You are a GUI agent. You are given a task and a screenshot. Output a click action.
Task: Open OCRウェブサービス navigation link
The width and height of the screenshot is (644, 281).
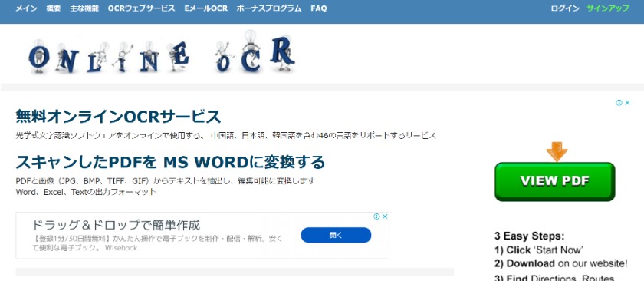pos(141,8)
